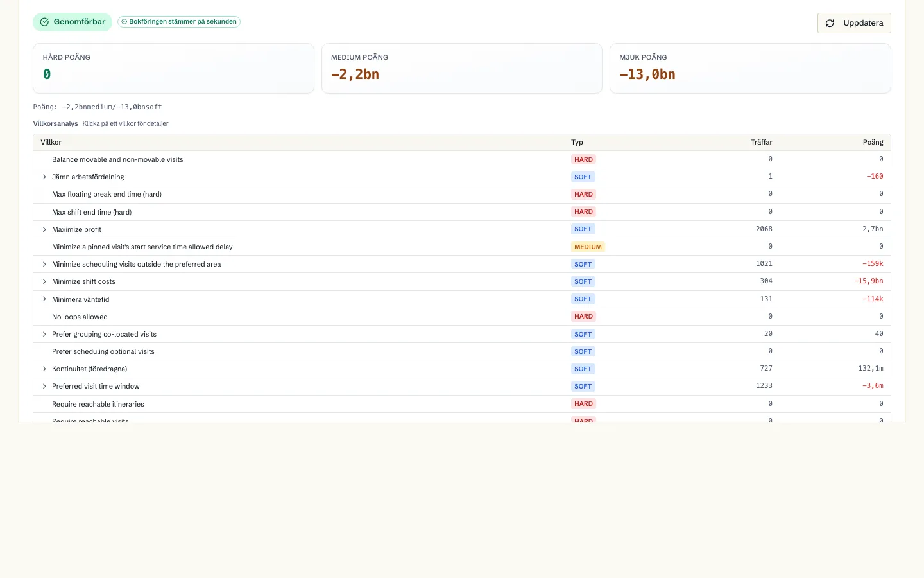The height and width of the screenshot is (578, 924).
Task: Click the refresh icon in Uppdatera button
Action: (830, 23)
